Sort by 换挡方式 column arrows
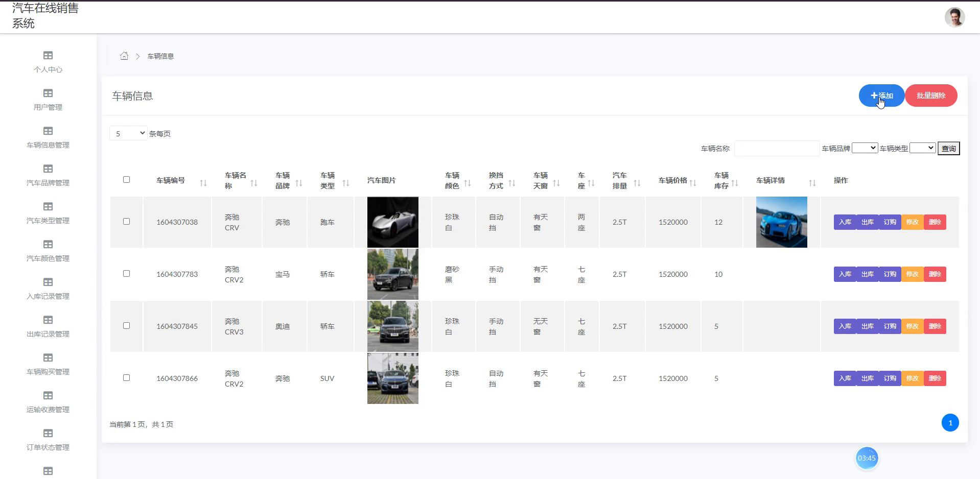980x479 pixels. click(x=512, y=183)
